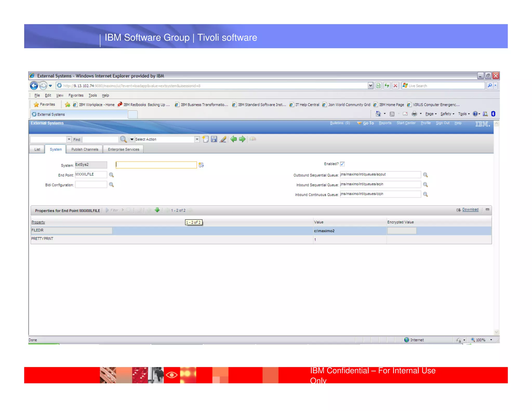Open the Page menu dropdown
532x411 pixels.
[x=431, y=114]
